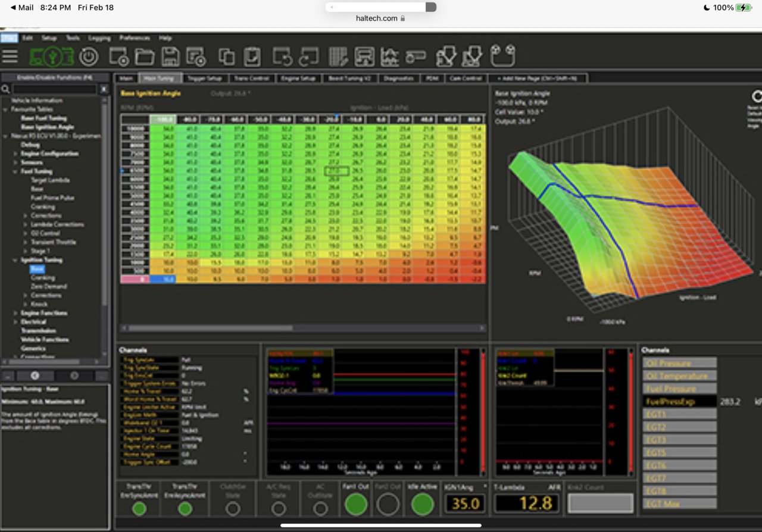Expand the Engine Configuration tree node
The image size is (762, 532).
coord(15,154)
